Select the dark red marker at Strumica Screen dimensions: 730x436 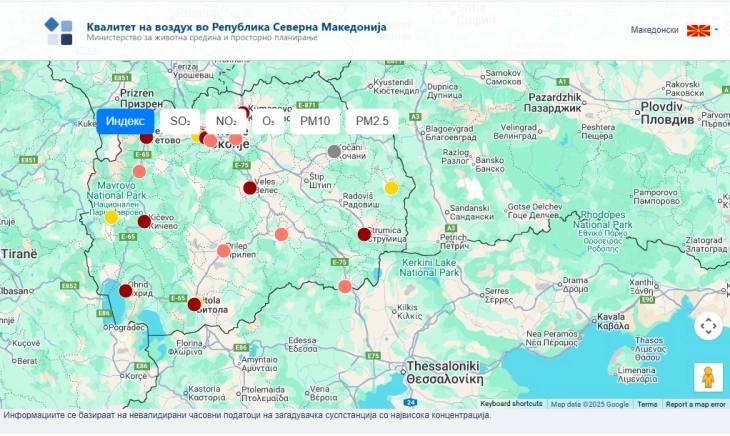[x=364, y=234]
